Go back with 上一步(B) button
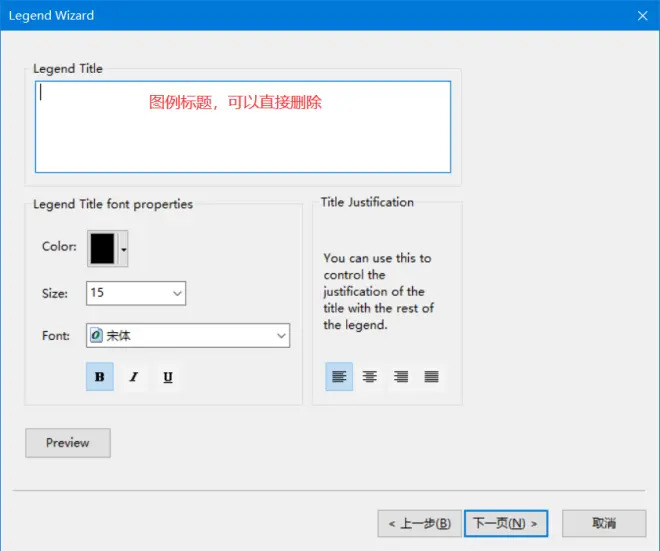The image size is (660, 551). [420, 523]
